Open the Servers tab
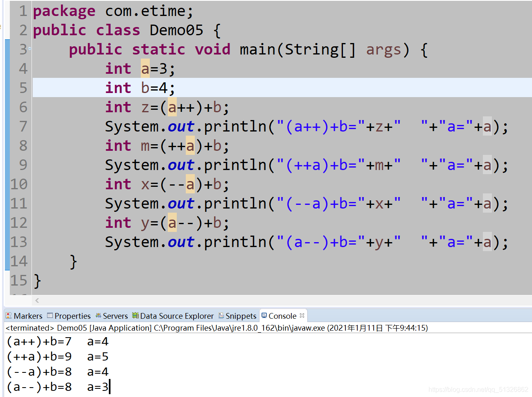532x397 pixels. tap(112, 316)
